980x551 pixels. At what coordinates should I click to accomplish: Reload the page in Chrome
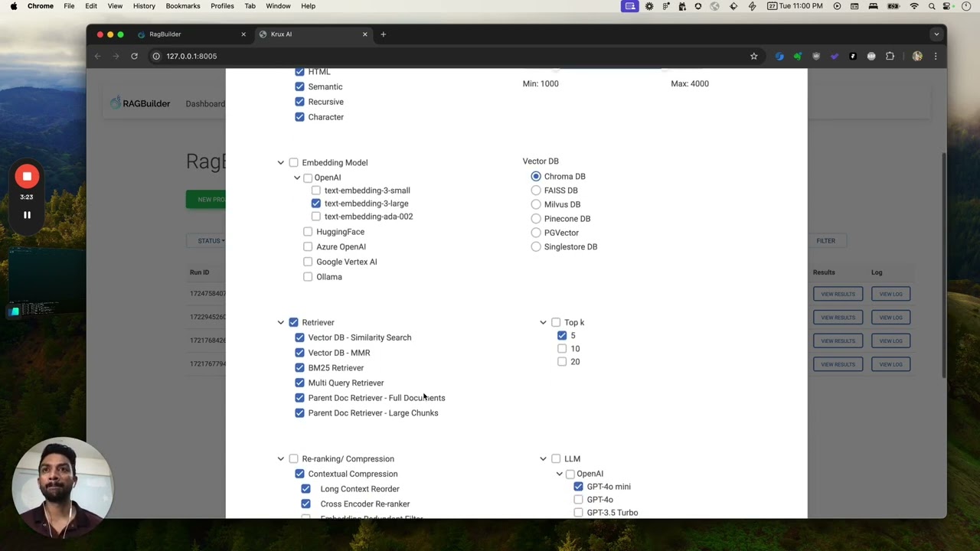[x=134, y=56]
